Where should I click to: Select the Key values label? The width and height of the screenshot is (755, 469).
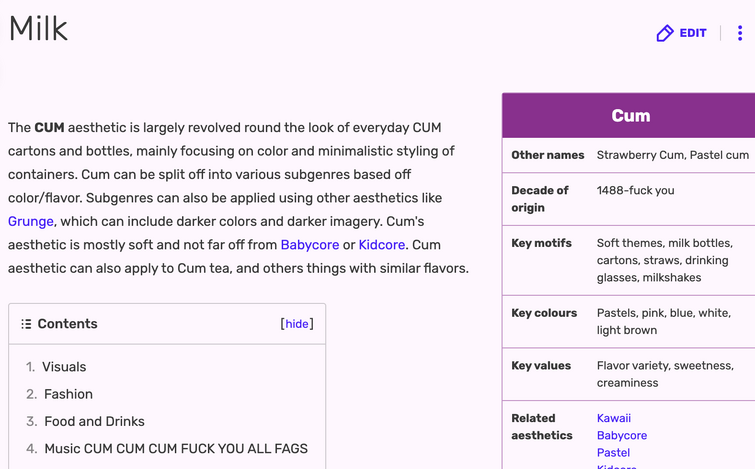coord(541,366)
